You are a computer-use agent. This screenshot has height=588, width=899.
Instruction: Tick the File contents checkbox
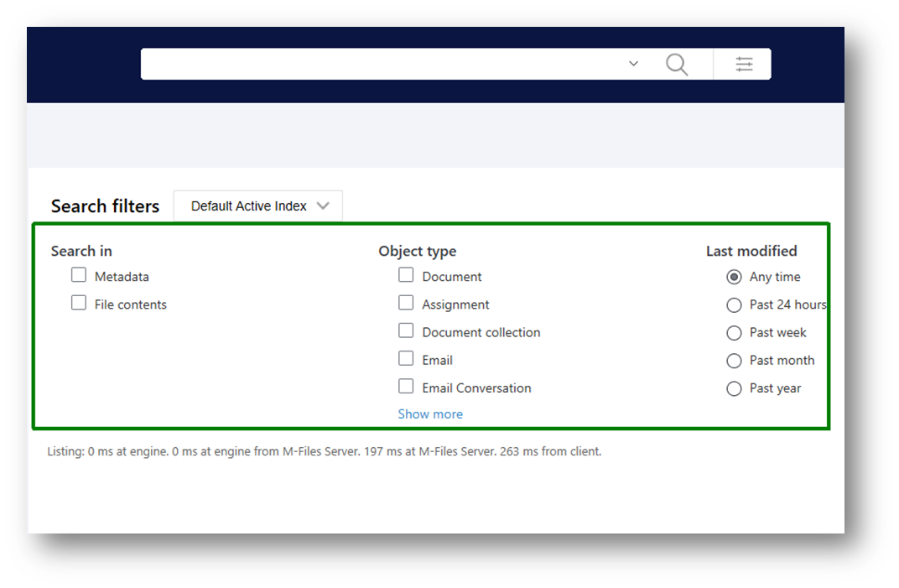pos(79,303)
